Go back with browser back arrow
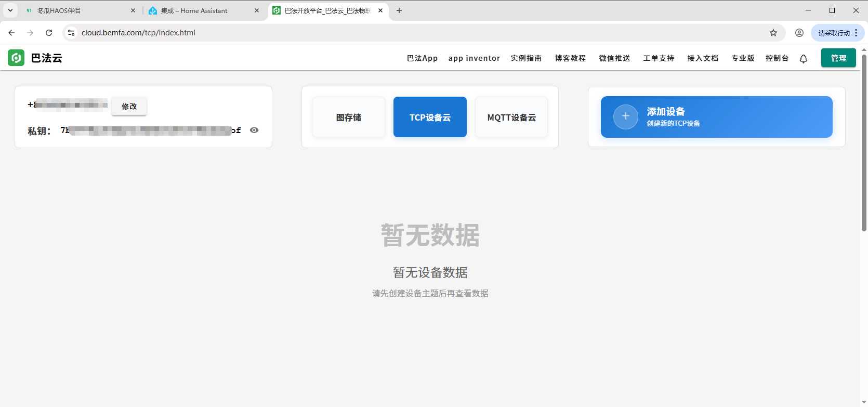This screenshot has width=868, height=407. (11, 33)
